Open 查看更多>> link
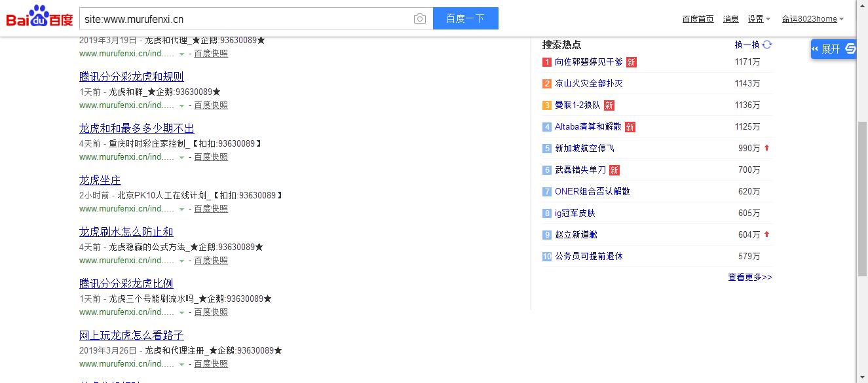Image resolution: width=868 pixels, height=383 pixels. pyautogui.click(x=750, y=277)
